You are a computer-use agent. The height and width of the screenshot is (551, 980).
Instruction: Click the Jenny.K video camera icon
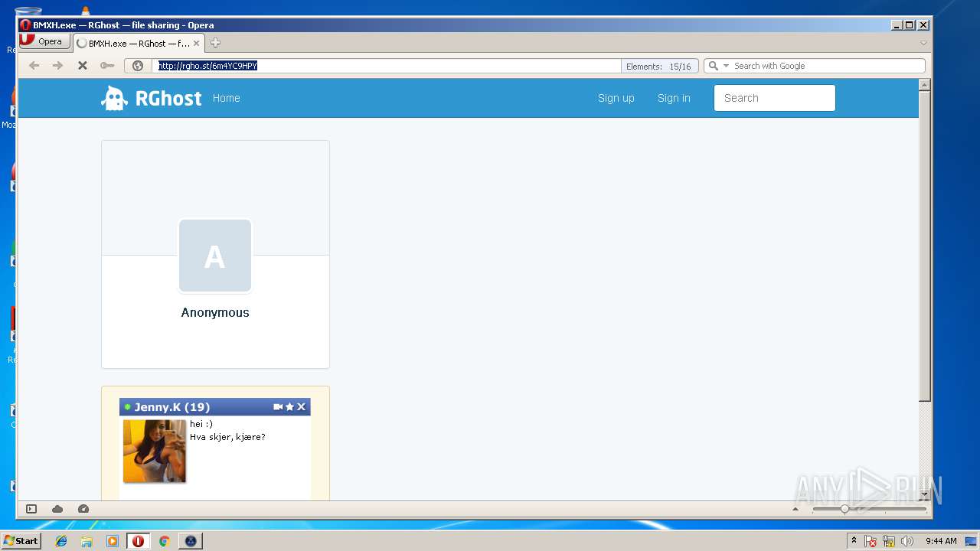pyautogui.click(x=278, y=407)
